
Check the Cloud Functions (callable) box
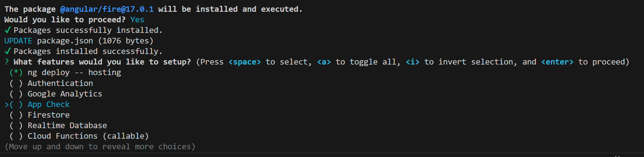pyautogui.click(x=16, y=136)
